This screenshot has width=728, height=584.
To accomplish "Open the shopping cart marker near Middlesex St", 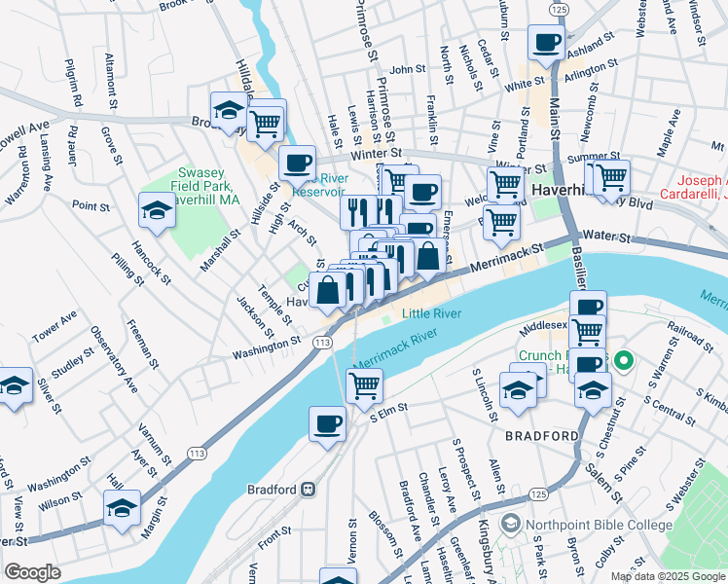I will point(587,332).
